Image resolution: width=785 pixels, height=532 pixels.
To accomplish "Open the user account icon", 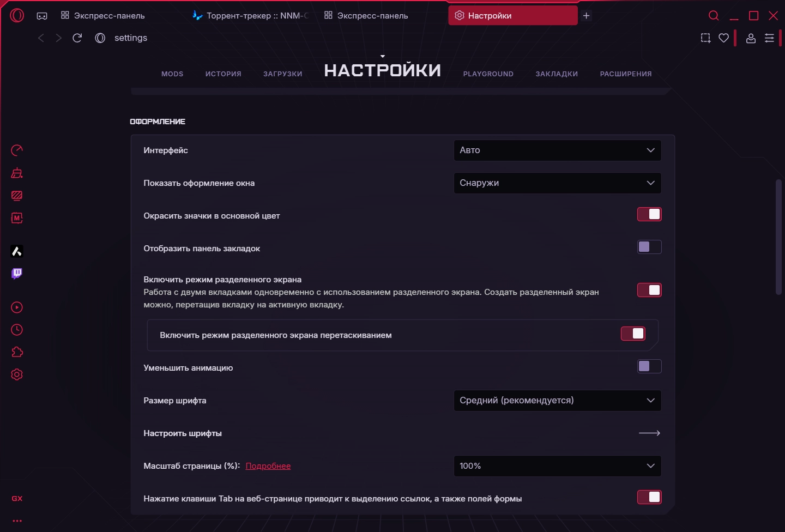I will [751, 38].
